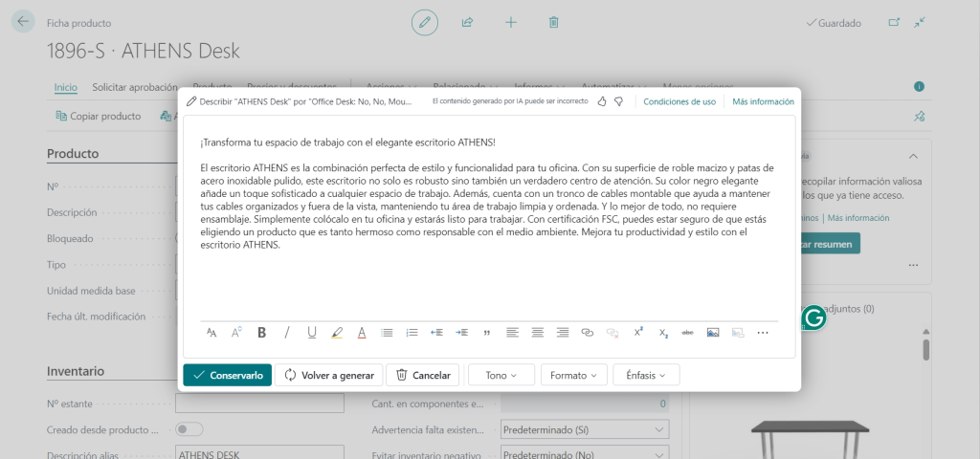The image size is (980, 459).
Task: Open page in new window icon
Action: [894, 22]
